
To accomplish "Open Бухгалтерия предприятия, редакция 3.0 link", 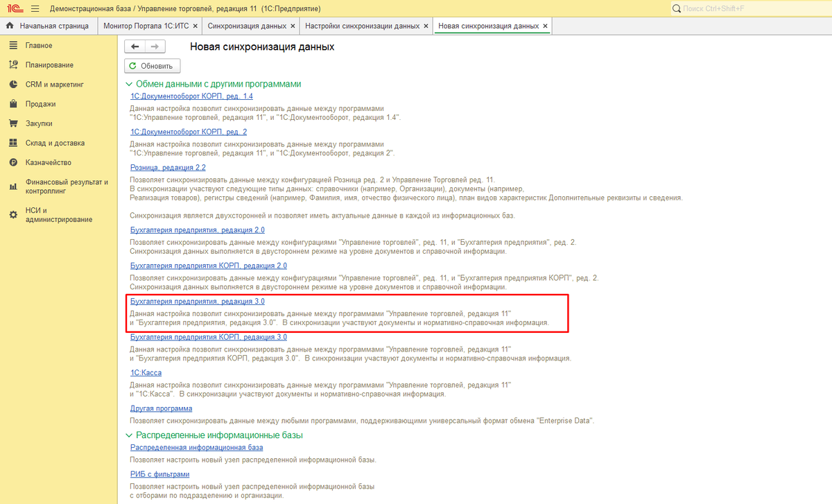I will pos(198,302).
